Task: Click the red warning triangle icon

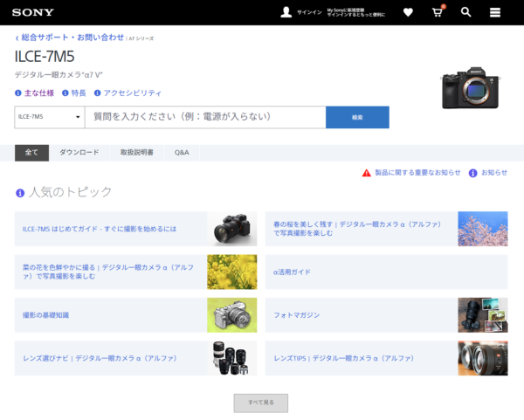Action: [x=366, y=173]
